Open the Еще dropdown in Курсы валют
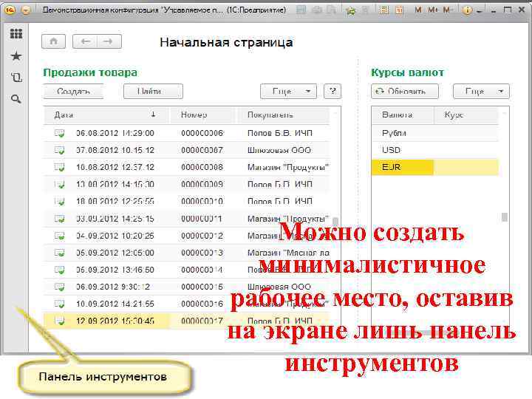 click(481, 92)
